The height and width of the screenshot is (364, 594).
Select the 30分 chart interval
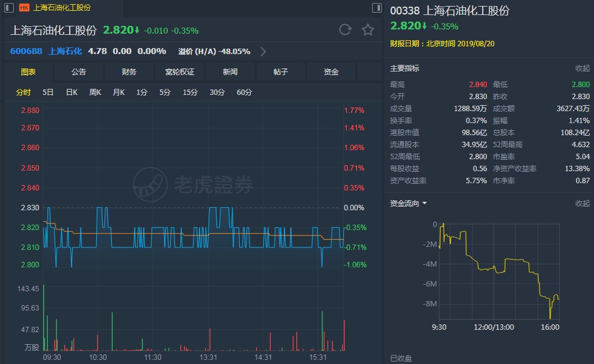[x=217, y=93]
